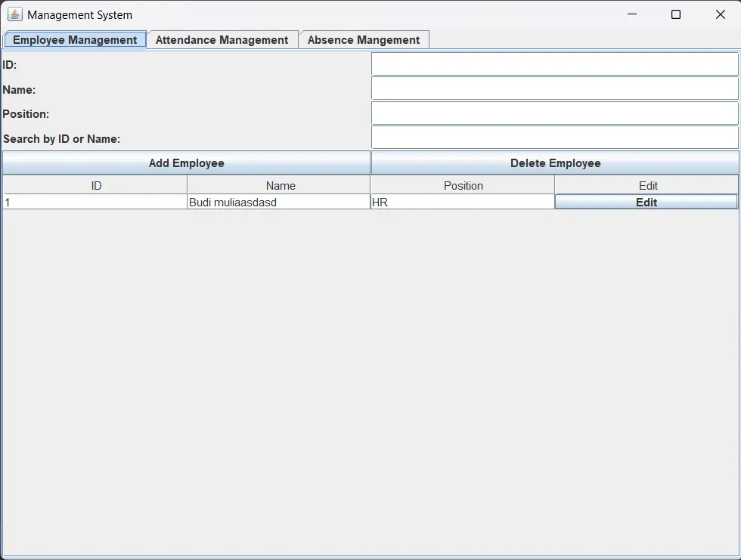This screenshot has height=560, width=741.
Task: Select the Position text field
Action: (554, 113)
